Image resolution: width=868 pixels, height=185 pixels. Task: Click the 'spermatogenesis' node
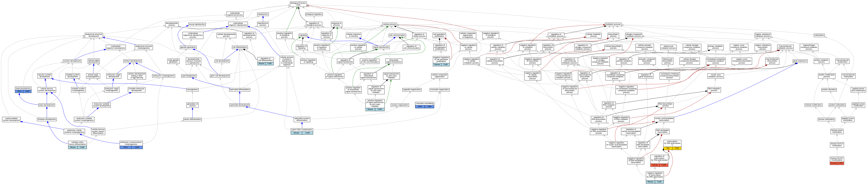click(189, 76)
